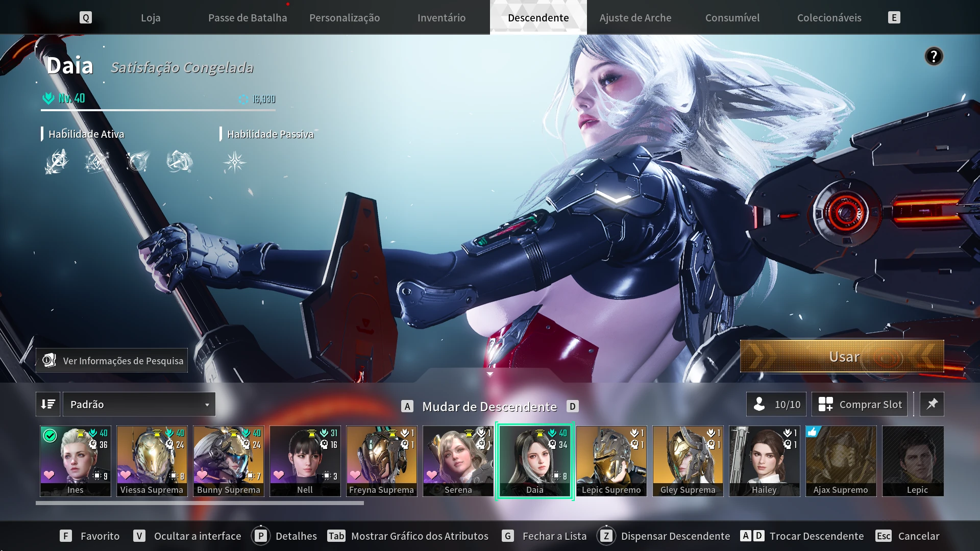The height and width of the screenshot is (551, 980).
Task: Click the Detalhes hint button
Action: (x=285, y=536)
